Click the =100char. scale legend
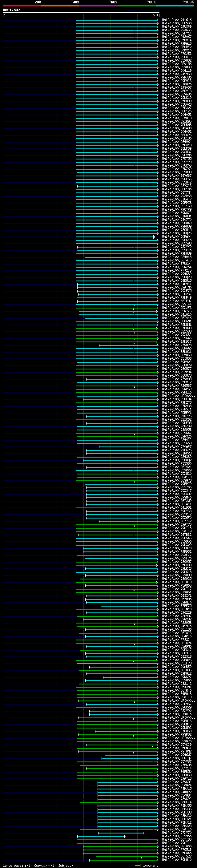The image size is (197, 868). [146, 865]
